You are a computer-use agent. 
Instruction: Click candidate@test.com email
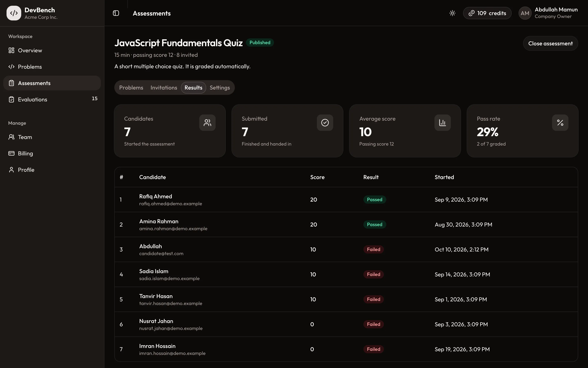coord(161,254)
